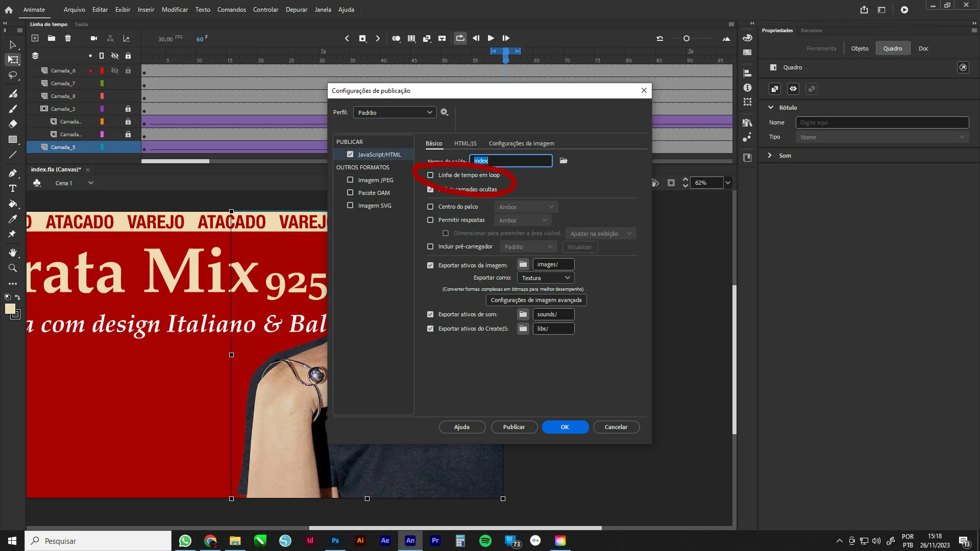The width and height of the screenshot is (980, 551).
Task: Toggle Incluir pré-carregador checkbox
Action: point(430,246)
